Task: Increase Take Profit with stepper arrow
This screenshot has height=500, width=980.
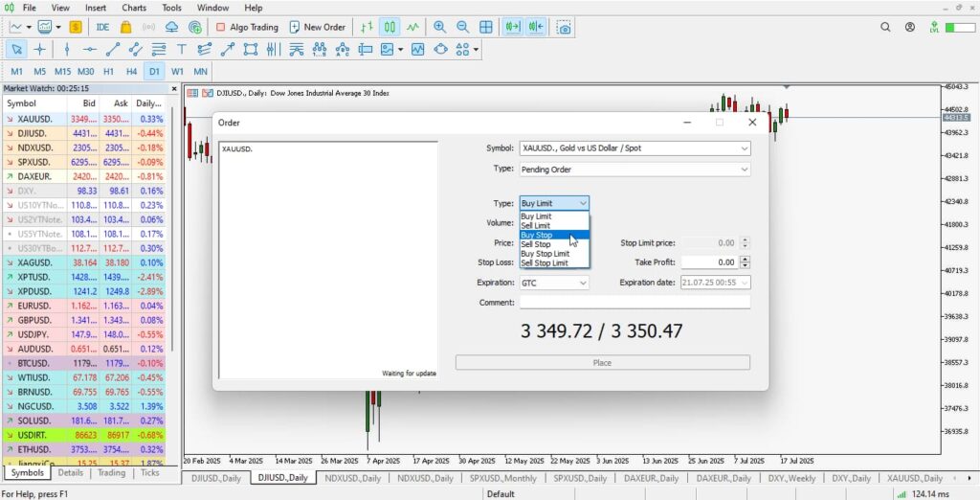Action: pyautogui.click(x=746, y=259)
